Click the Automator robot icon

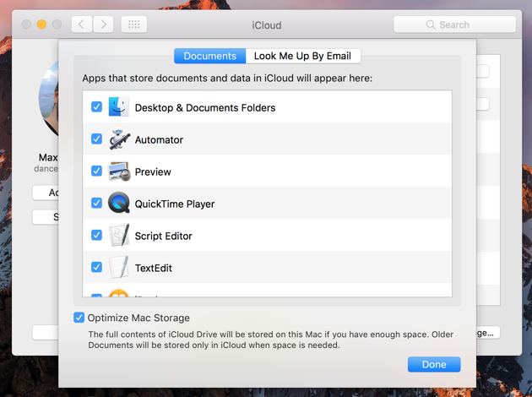point(119,139)
